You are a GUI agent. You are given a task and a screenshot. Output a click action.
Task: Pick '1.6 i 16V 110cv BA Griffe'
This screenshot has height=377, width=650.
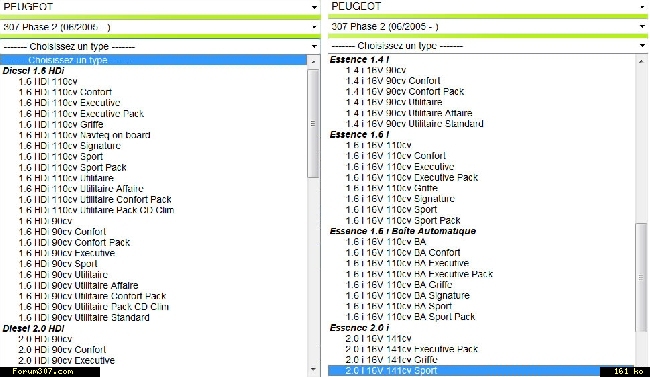[399, 285]
